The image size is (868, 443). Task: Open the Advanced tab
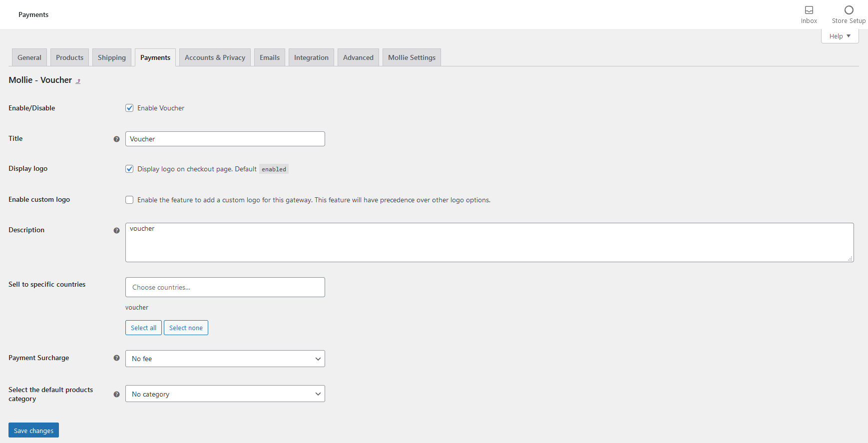coord(358,57)
